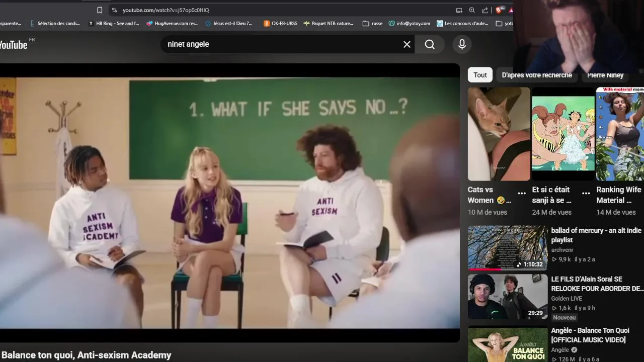Select the 'D'après votre recherche' chip
Viewport: 644px width, 362px height.
537,75
